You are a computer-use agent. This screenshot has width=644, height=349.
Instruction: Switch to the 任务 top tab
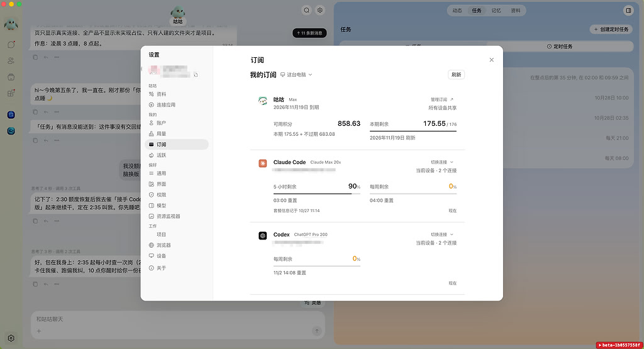[477, 11]
